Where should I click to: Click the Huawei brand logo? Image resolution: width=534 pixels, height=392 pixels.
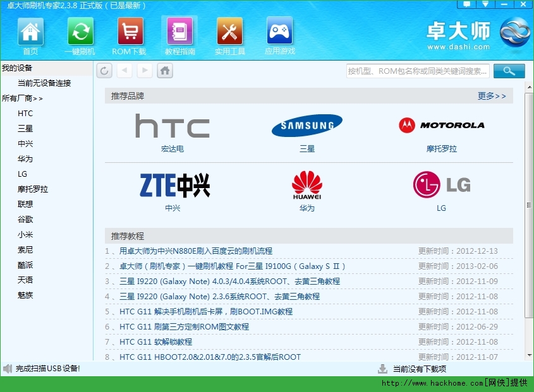coord(307,185)
